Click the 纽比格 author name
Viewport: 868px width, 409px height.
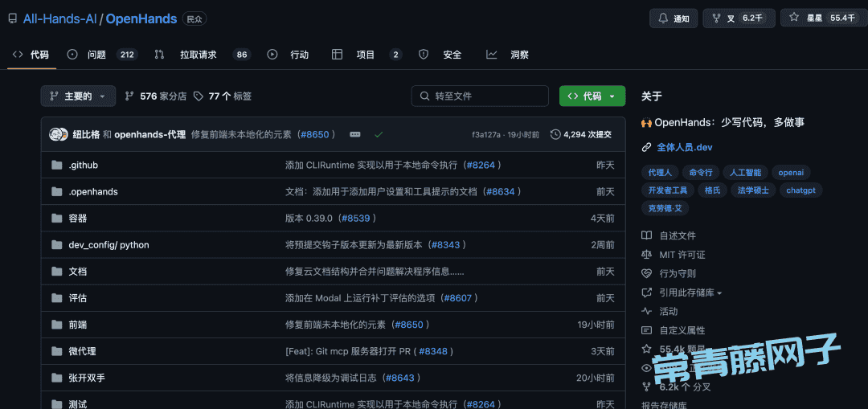86,134
